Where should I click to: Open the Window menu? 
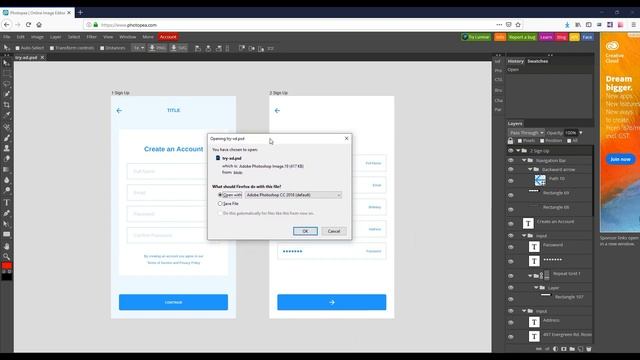coord(128,37)
